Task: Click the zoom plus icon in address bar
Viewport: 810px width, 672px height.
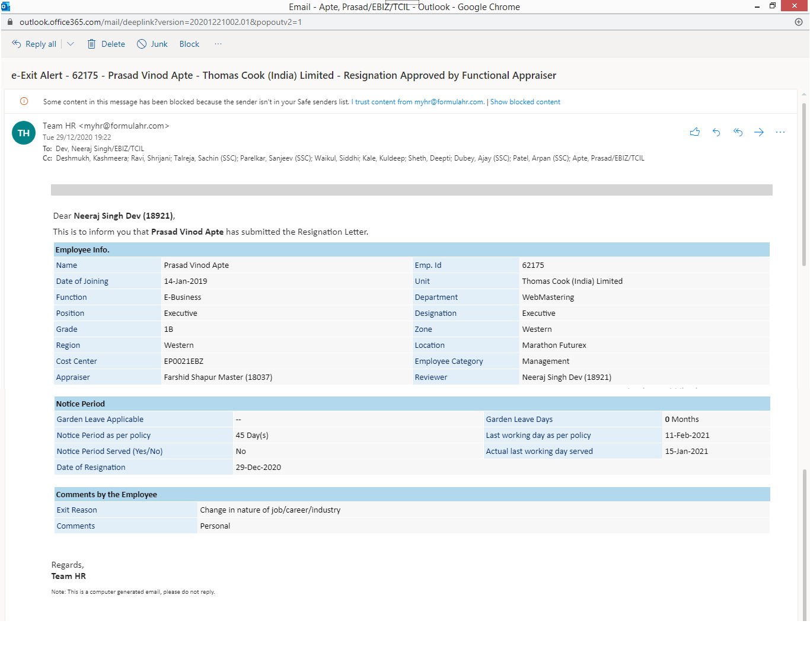Action: tap(799, 22)
